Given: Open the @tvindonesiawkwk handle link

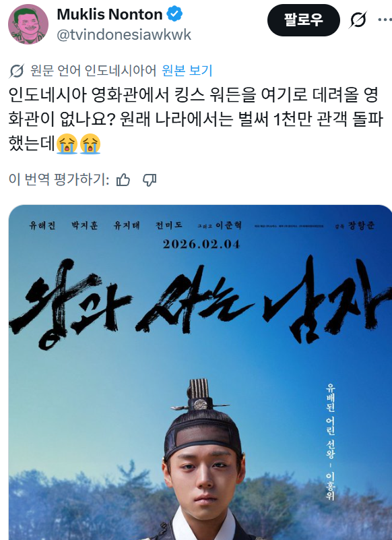Looking at the screenshot, I should tap(123, 35).
